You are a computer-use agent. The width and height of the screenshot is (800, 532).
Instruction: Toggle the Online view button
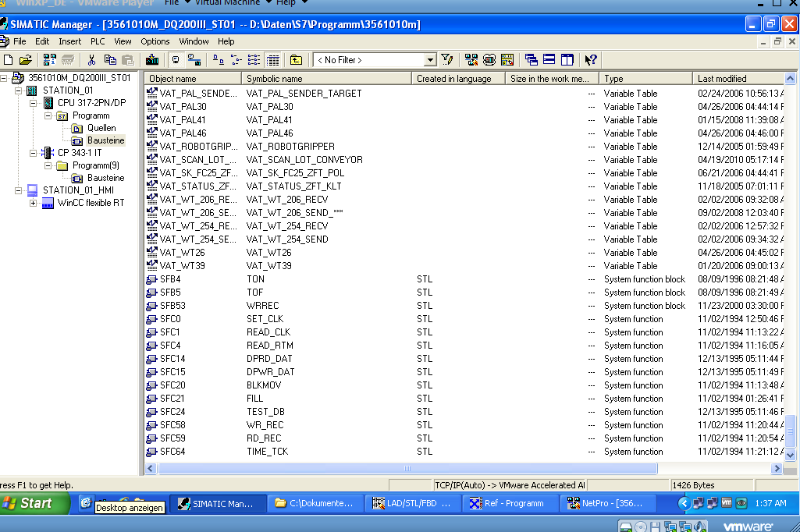click(x=194, y=60)
